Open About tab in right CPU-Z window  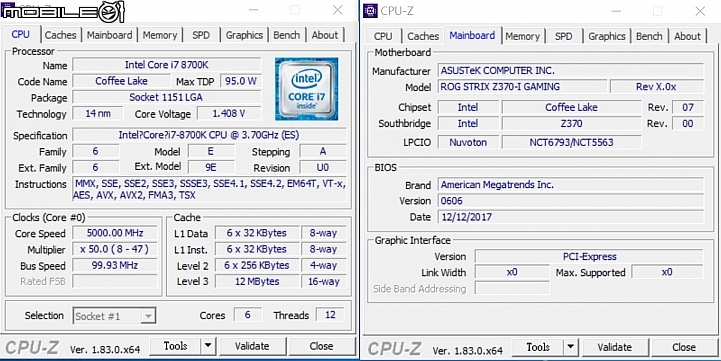click(x=687, y=36)
